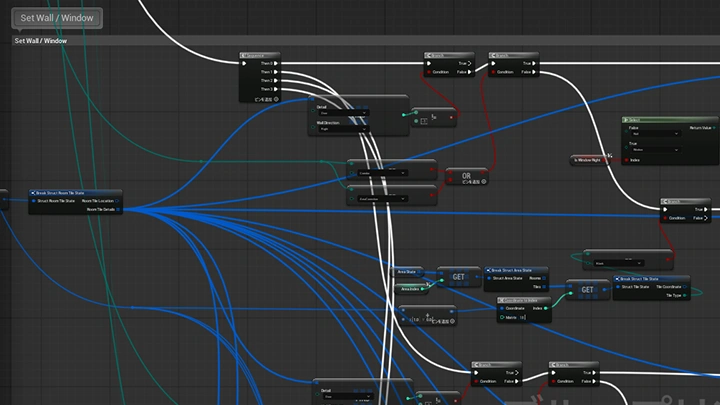The image size is (720, 405).
Task: Click the Set Wall / Window comment header bar
Action: point(366,41)
